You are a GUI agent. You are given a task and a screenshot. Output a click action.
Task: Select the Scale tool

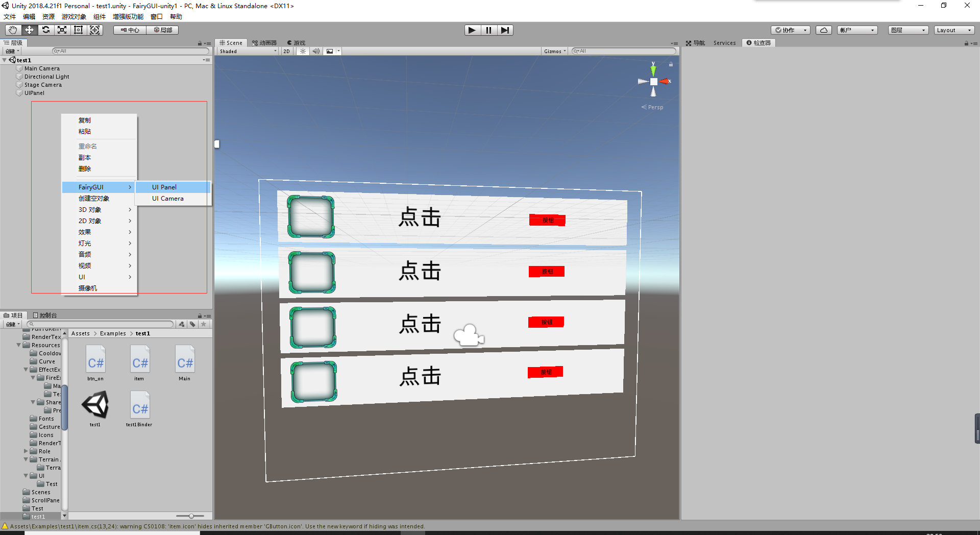tap(62, 30)
